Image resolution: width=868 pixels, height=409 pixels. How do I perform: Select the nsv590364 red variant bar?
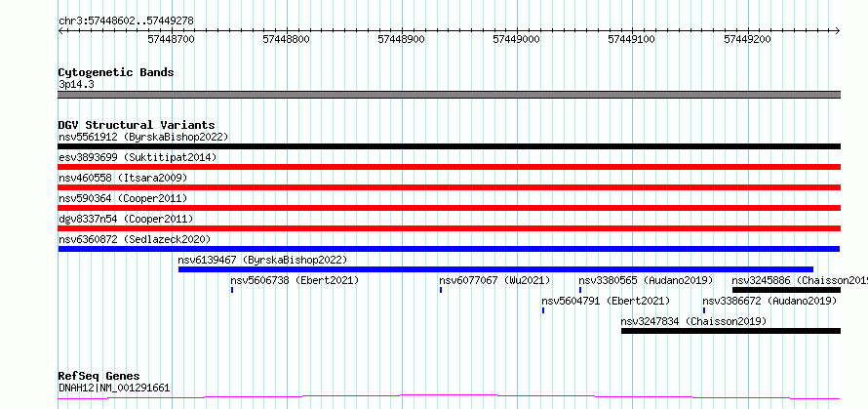pyautogui.click(x=449, y=208)
